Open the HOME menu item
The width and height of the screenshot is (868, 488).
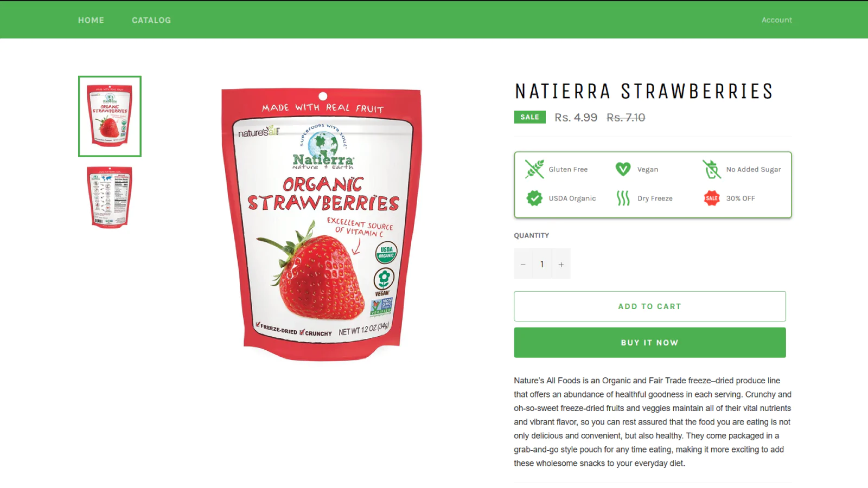pos(91,20)
